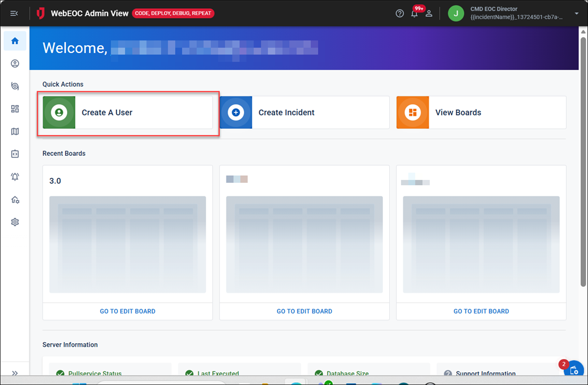
Task: Expand the sidebar with double chevron
Action: pos(15,373)
